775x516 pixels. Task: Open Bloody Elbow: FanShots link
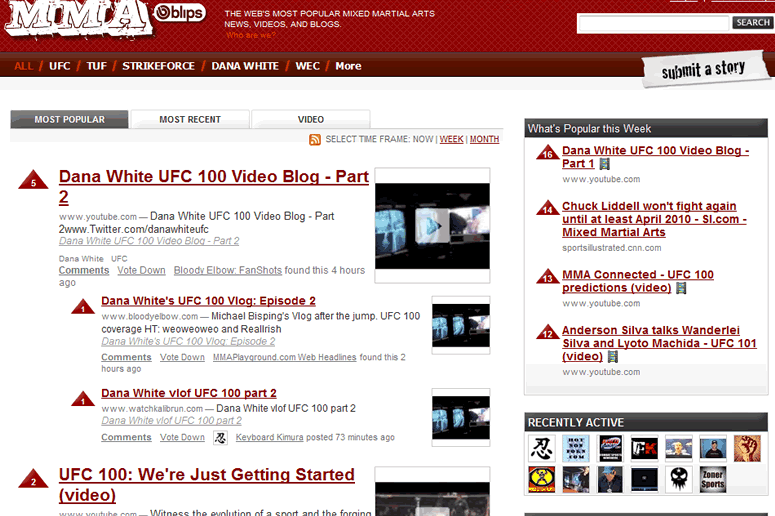point(227,270)
